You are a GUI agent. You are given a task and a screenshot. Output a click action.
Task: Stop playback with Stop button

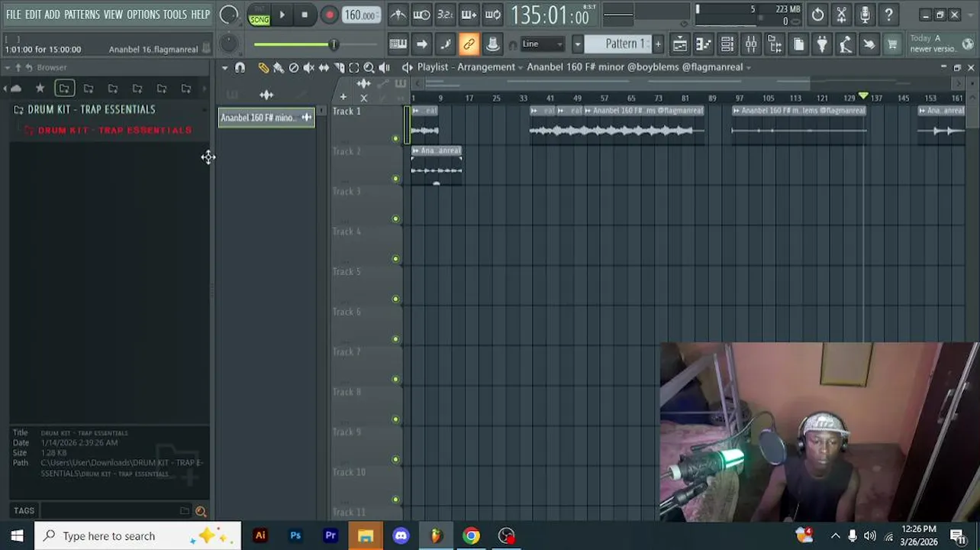[305, 15]
